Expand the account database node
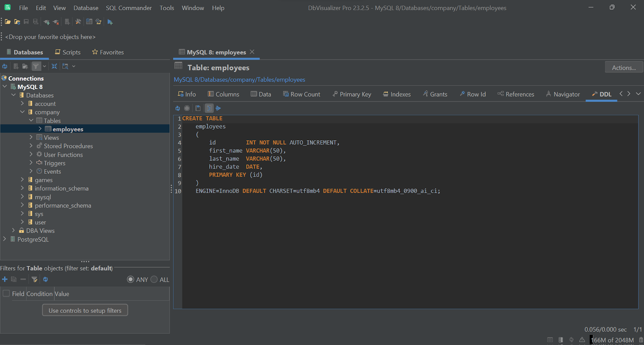Image resolution: width=644 pixels, height=345 pixels. point(22,104)
